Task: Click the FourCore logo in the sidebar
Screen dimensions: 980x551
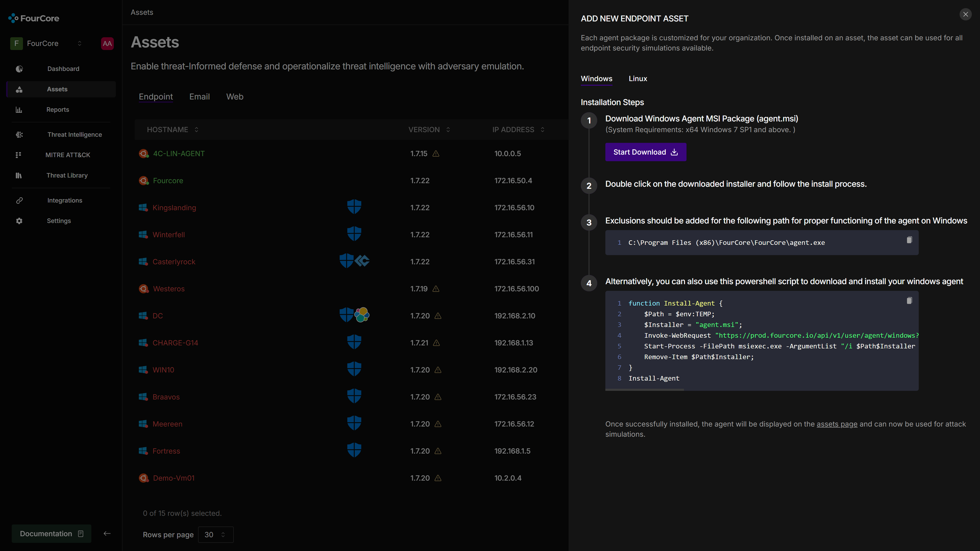Action: click(33, 18)
